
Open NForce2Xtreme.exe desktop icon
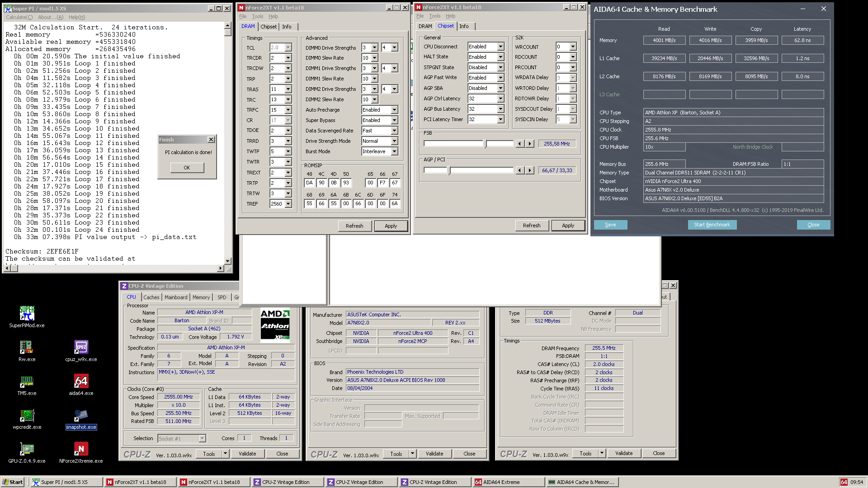pos(81,452)
